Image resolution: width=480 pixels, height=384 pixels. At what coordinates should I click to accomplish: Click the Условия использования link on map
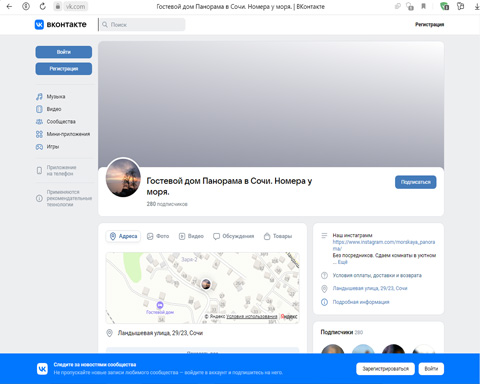[x=252, y=316]
